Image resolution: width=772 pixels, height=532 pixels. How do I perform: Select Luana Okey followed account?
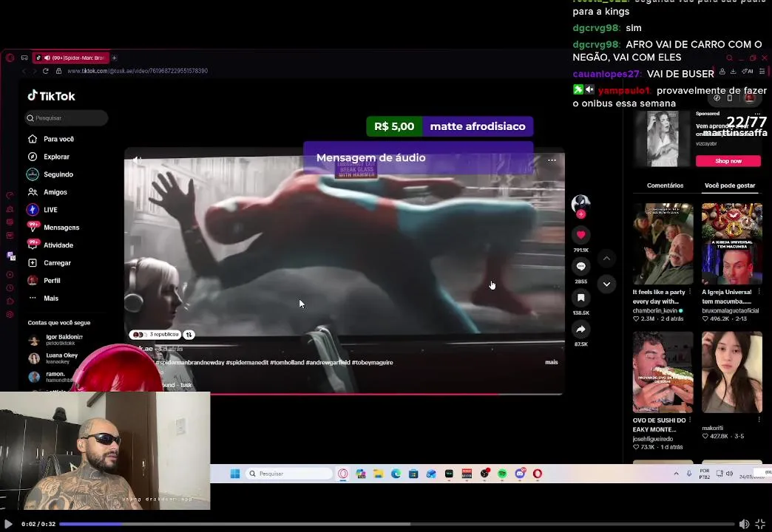(54, 358)
